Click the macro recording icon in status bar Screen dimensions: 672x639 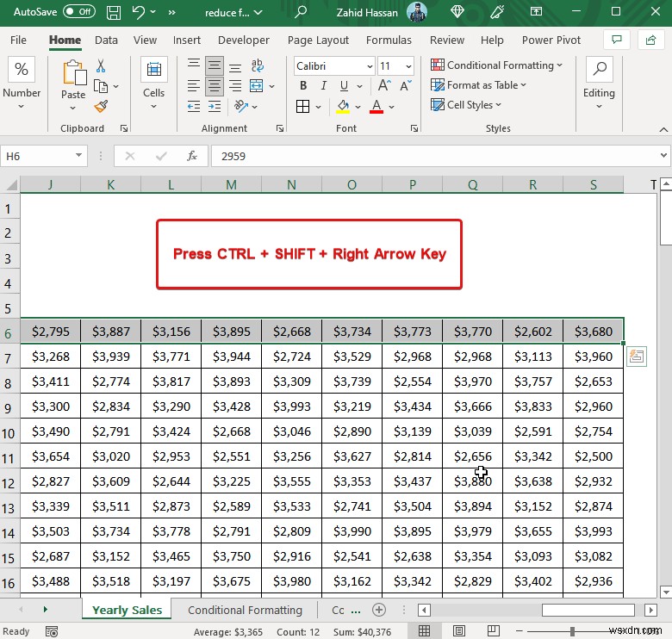point(52,631)
